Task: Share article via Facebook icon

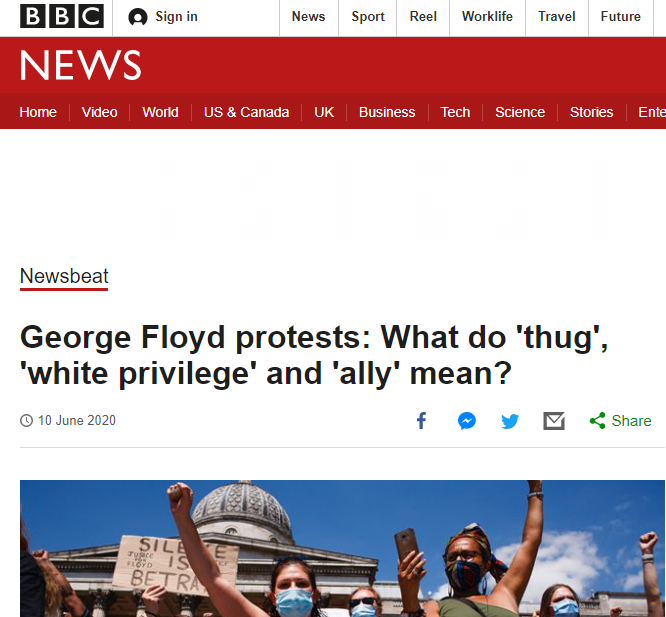Action: [421, 421]
